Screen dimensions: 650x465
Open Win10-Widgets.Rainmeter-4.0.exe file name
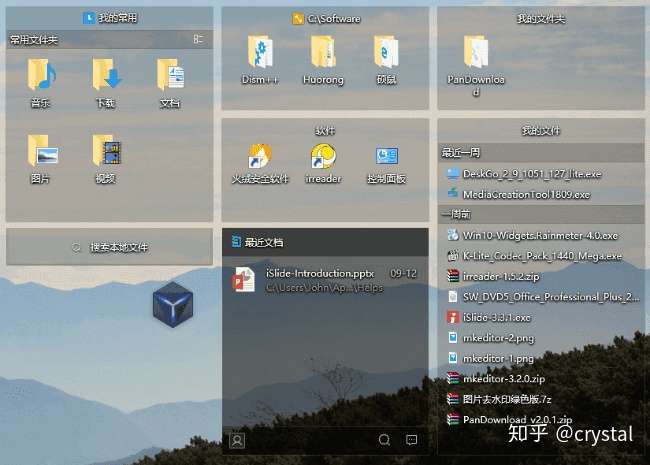click(540, 235)
